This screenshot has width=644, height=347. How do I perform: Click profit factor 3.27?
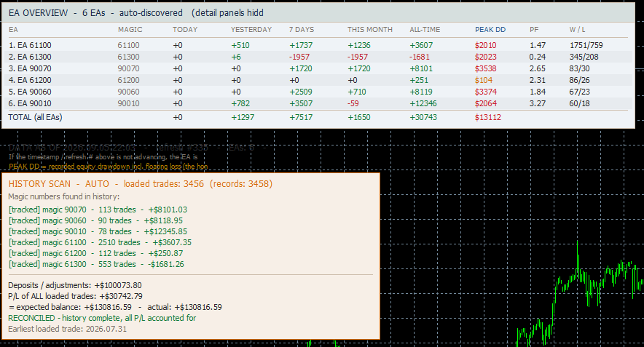[x=538, y=103]
